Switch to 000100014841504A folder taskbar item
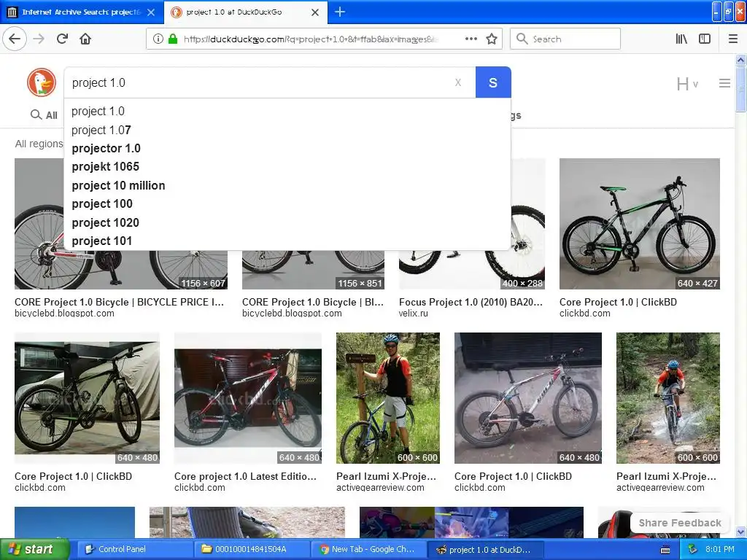This screenshot has height=560, width=747. (x=252, y=549)
